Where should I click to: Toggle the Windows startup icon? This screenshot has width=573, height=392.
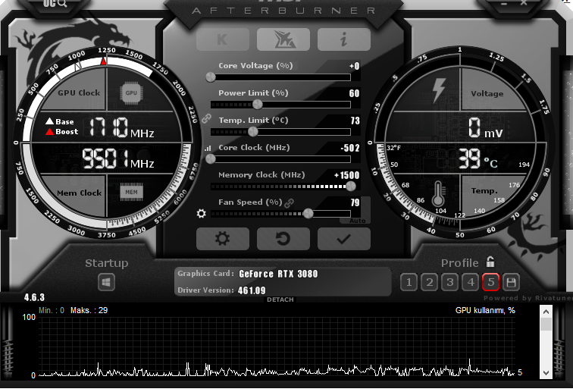pyautogui.click(x=106, y=282)
